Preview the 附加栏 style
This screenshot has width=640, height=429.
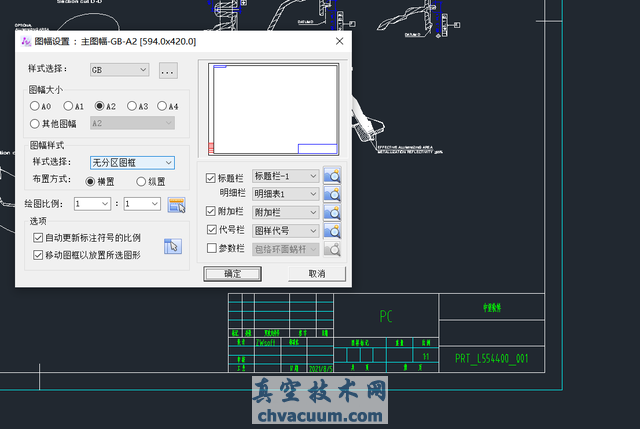point(332,212)
